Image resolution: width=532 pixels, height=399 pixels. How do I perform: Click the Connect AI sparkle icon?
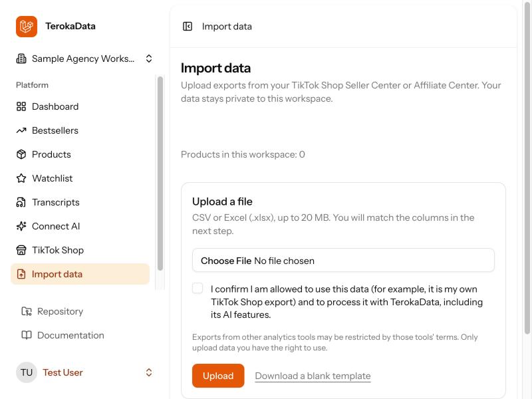click(21, 226)
